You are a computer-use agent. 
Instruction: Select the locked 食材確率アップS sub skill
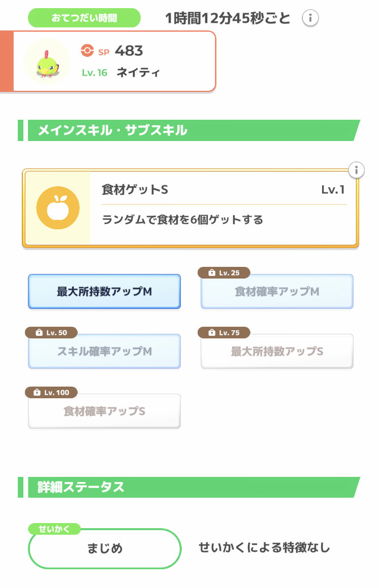[x=104, y=411]
